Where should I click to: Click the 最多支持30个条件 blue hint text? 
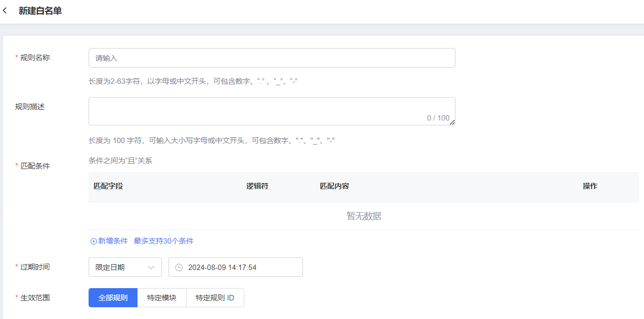163,241
